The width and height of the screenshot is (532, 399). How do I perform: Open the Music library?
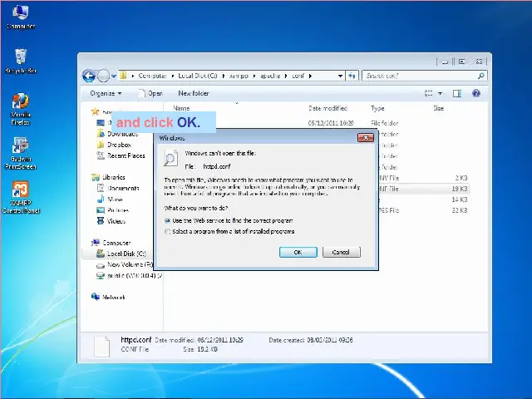(x=110, y=199)
